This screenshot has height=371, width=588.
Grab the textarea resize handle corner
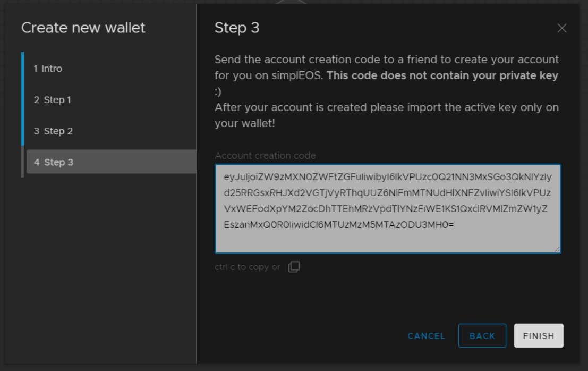557,249
